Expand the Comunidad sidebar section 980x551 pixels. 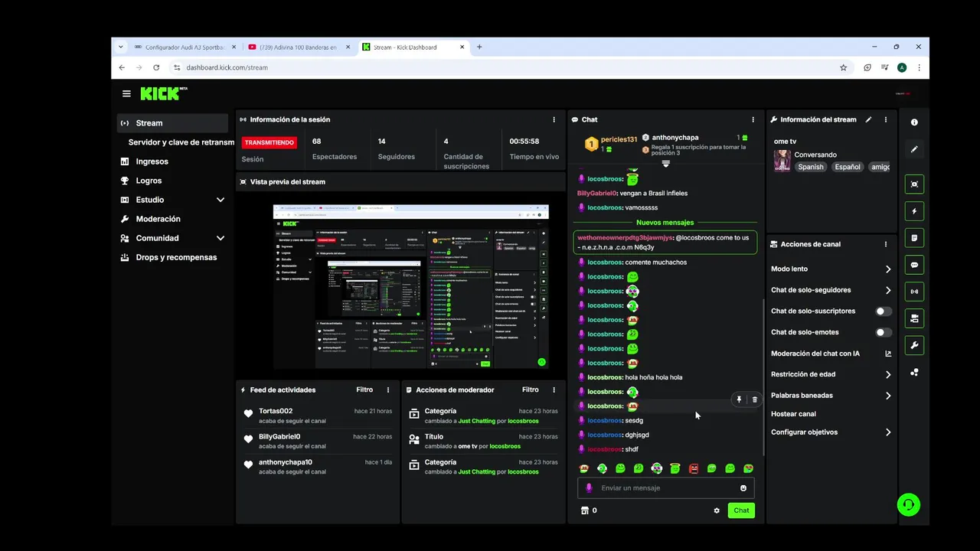(220, 238)
